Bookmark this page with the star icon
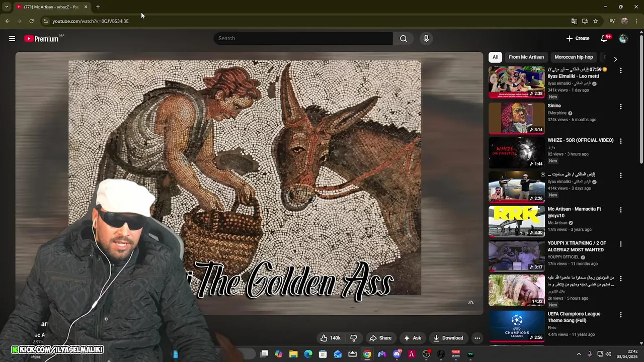The width and height of the screenshot is (644, 362). [x=596, y=21]
